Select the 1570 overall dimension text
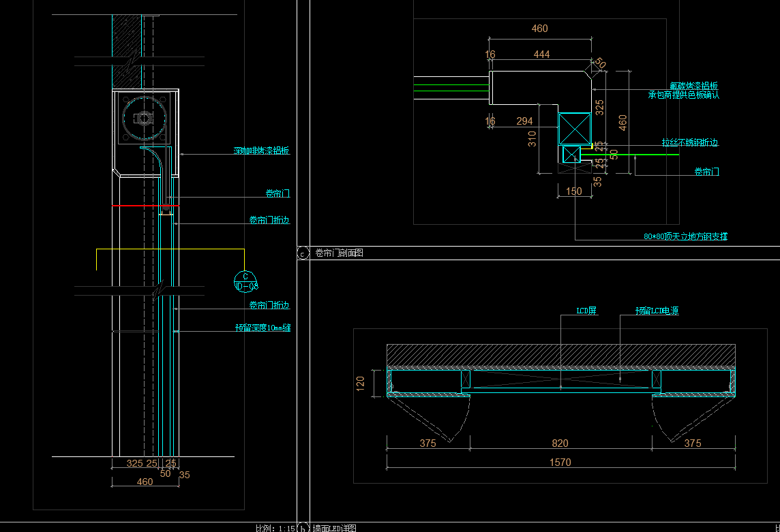Image resolution: width=780 pixels, height=532 pixels. [560, 462]
